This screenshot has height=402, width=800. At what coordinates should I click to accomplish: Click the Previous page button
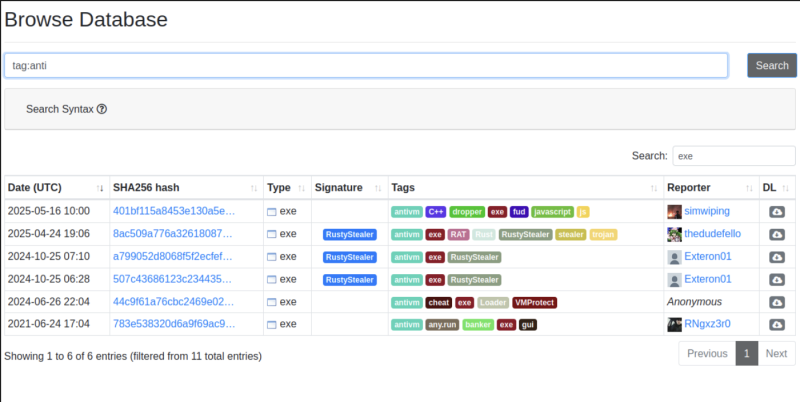(707, 354)
